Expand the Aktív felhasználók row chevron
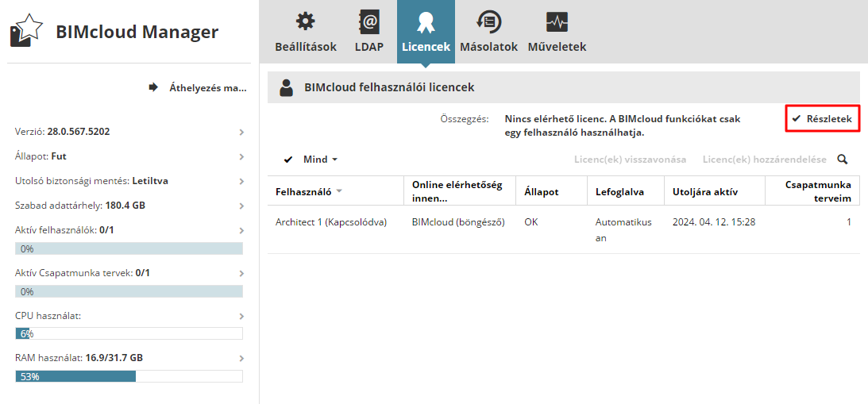The height and width of the screenshot is (404, 868). [x=241, y=230]
